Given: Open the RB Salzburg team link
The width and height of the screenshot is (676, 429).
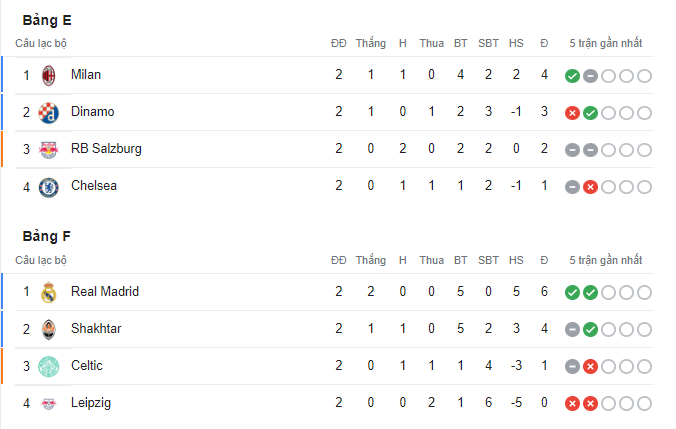Looking at the screenshot, I should click(x=106, y=149).
